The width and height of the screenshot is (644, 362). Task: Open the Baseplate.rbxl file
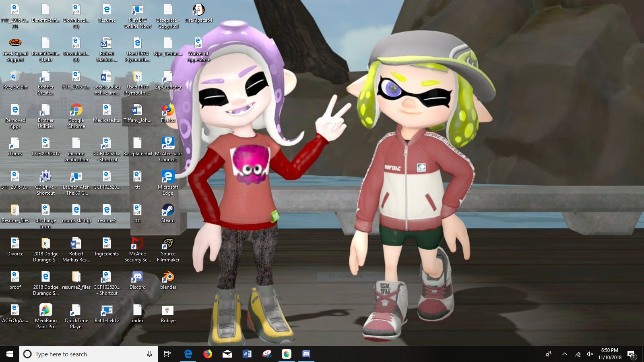click(x=138, y=146)
